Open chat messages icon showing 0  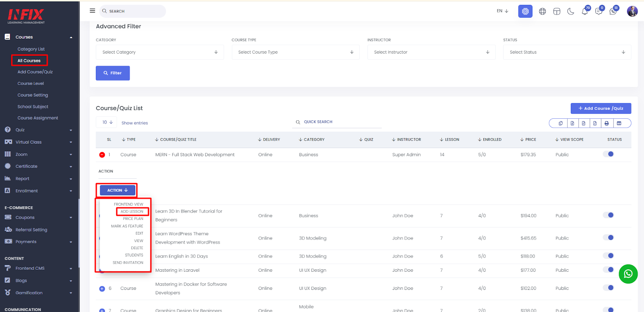point(599,11)
